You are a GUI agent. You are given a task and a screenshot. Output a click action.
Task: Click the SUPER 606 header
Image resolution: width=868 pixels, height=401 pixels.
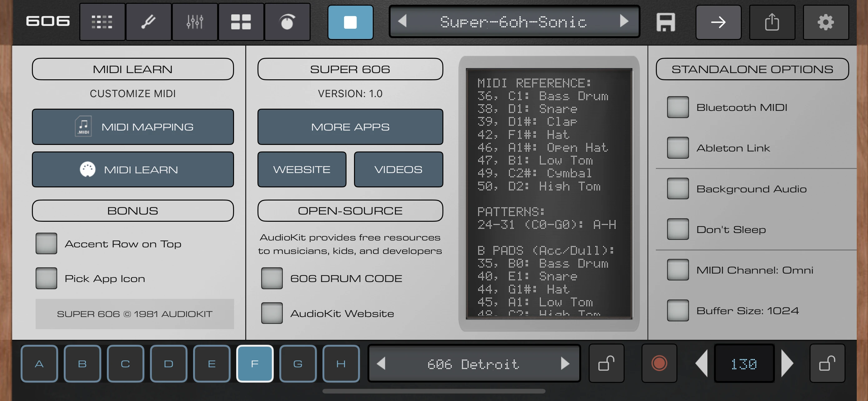[350, 69]
